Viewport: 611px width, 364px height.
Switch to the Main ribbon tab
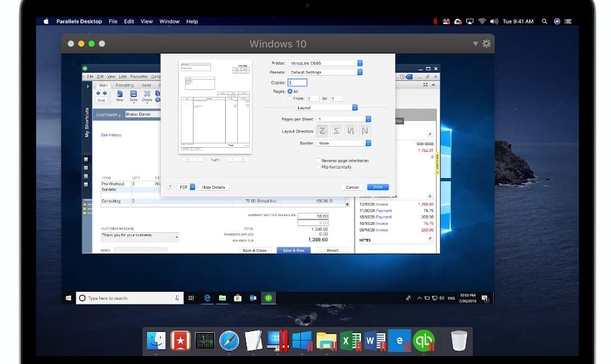pyautogui.click(x=103, y=85)
